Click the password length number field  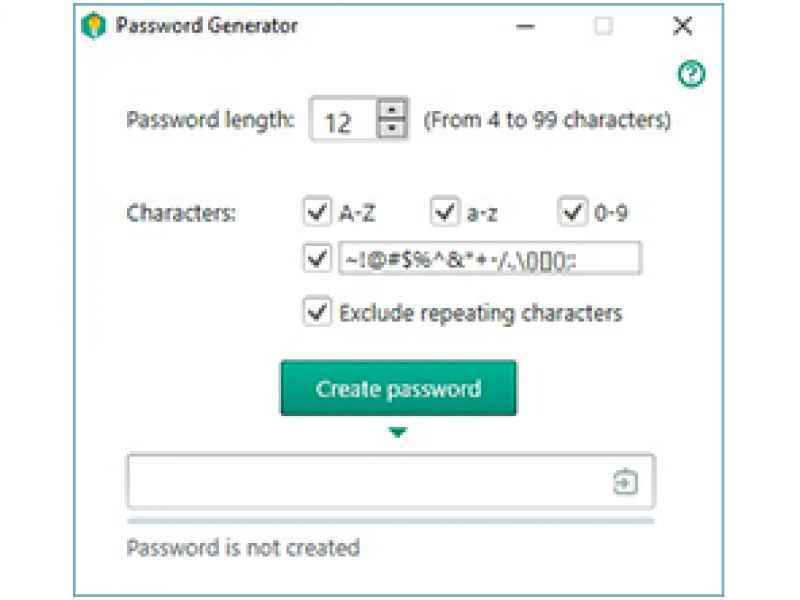coord(342,121)
